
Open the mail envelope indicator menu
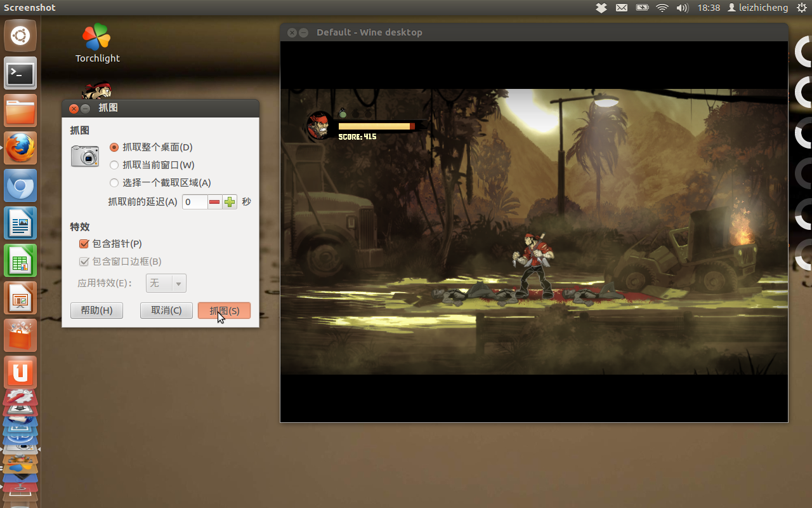tap(622, 8)
